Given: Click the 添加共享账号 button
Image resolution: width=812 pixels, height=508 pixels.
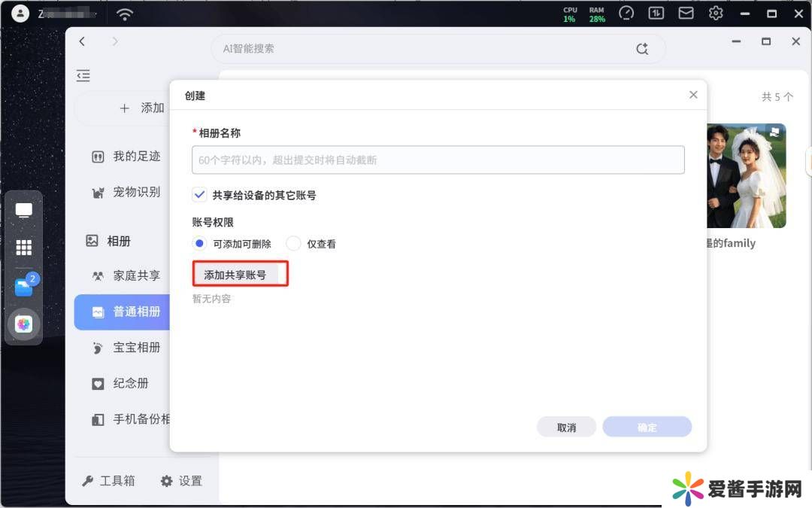Looking at the screenshot, I should pyautogui.click(x=235, y=275).
